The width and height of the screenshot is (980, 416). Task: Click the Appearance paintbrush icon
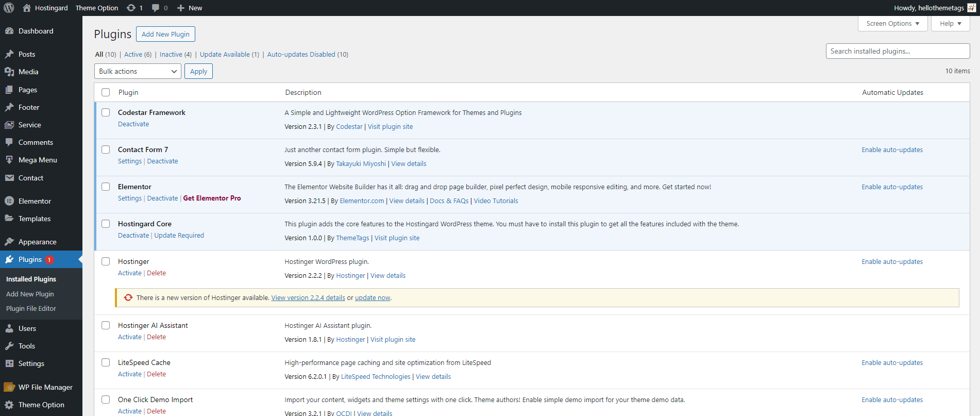coord(9,242)
